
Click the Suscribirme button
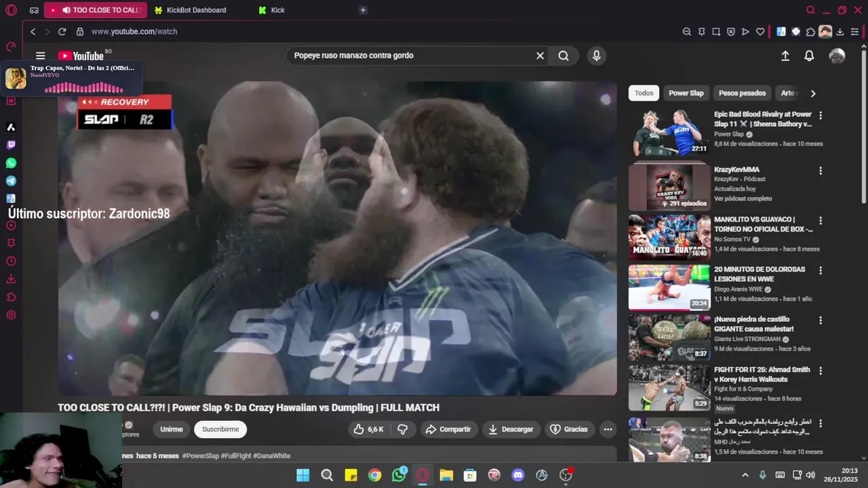[x=220, y=429]
